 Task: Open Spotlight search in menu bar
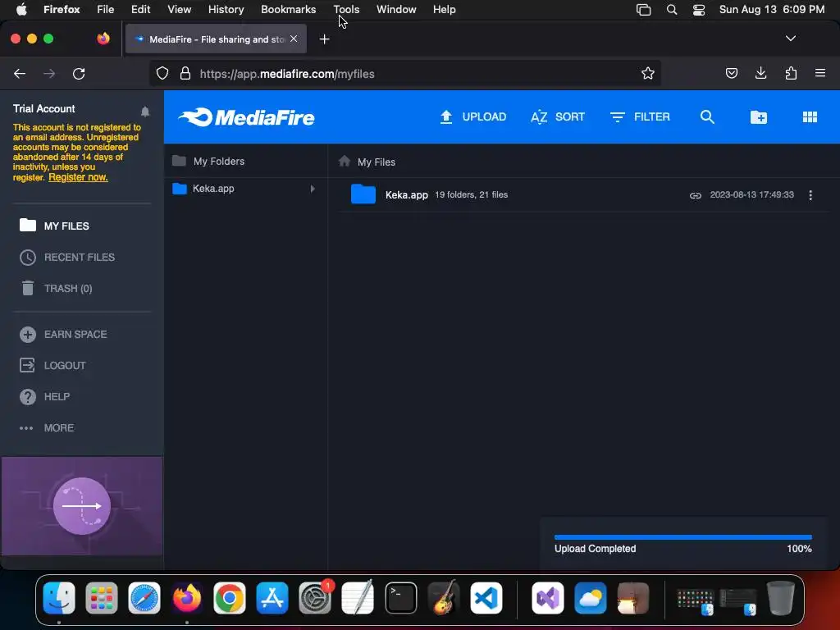pos(672,10)
